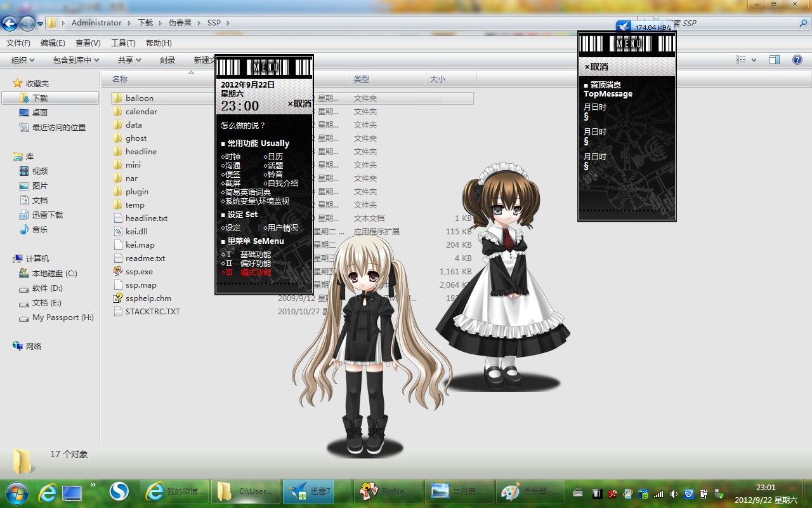Expand the breadcrumb arrow after SSP

tap(228, 23)
